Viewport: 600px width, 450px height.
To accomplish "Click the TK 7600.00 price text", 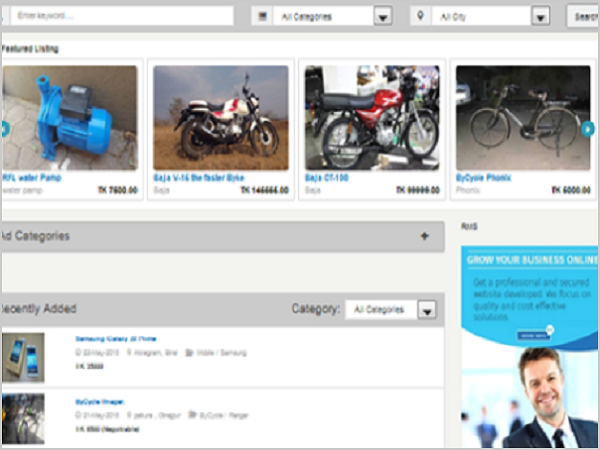I will coord(117,190).
